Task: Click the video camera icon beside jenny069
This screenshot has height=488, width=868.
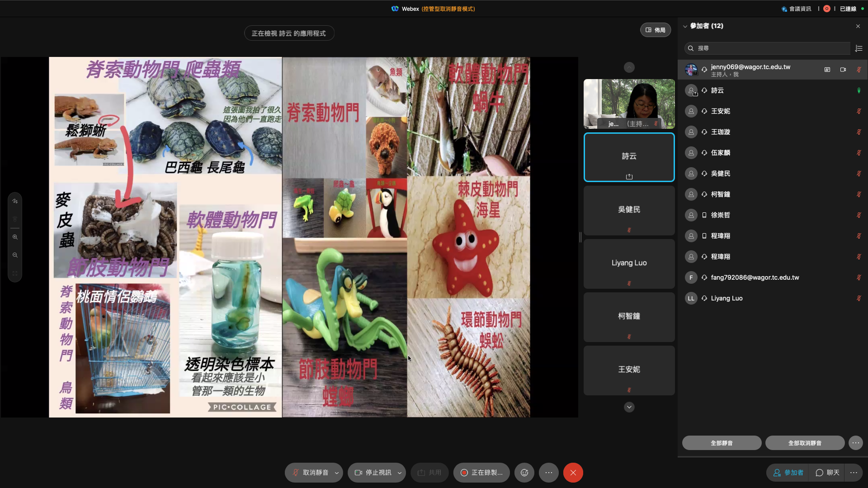Action: [843, 70]
